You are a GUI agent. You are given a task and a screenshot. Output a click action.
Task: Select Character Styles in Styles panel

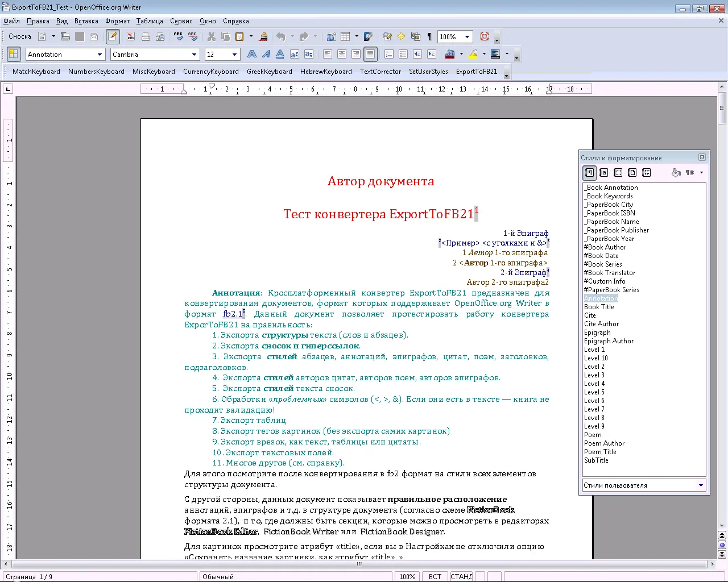[604, 173]
